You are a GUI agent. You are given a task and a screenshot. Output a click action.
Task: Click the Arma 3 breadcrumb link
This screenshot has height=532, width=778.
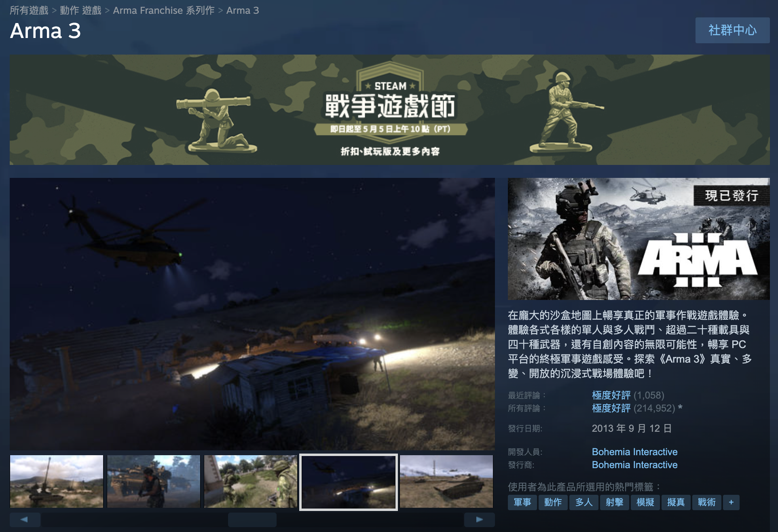tap(243, 11)
